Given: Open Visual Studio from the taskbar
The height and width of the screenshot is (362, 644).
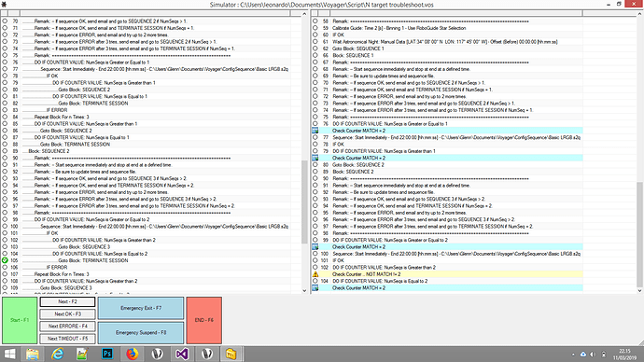Looking at the screenshot, I should coord(182,354).
